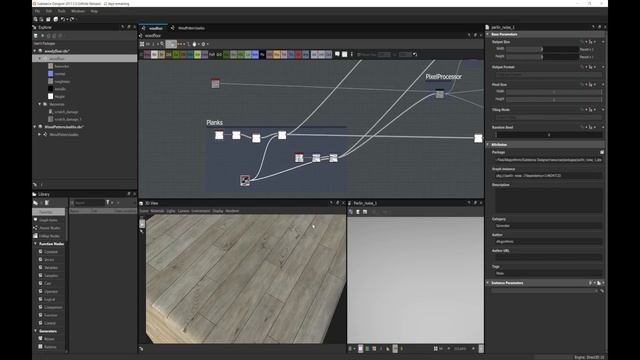Image resolution: width=640 pixels, height=360 pixels.
Task: Select Atomic Nodes in the Library
Action: [x=49, y=228]
